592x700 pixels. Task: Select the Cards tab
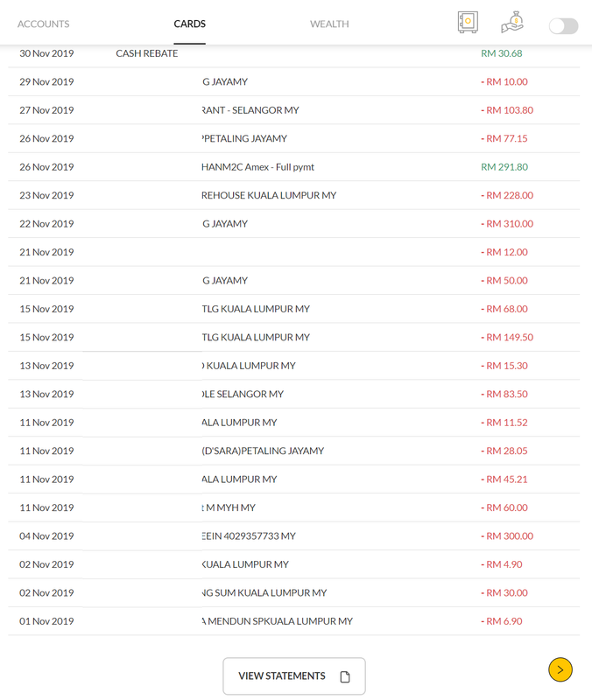tap(189, 24)
